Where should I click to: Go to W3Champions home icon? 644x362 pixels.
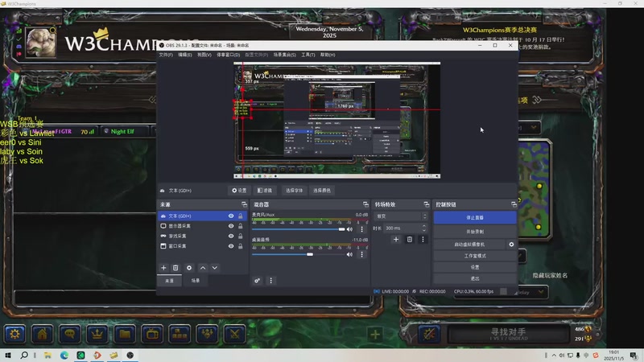click(x=43, y=334)
